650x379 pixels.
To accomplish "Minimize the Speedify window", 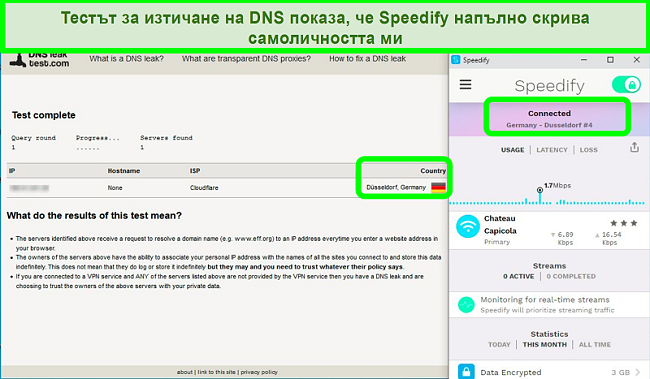I will 584,60.
